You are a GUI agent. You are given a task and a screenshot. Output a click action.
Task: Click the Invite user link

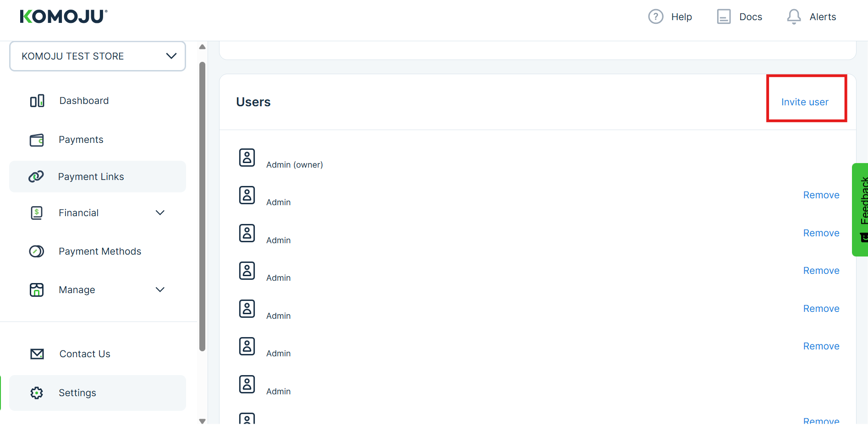805,102
